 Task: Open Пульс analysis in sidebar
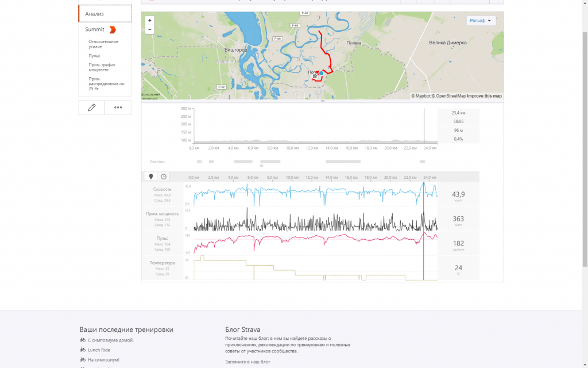coord(94,56)
